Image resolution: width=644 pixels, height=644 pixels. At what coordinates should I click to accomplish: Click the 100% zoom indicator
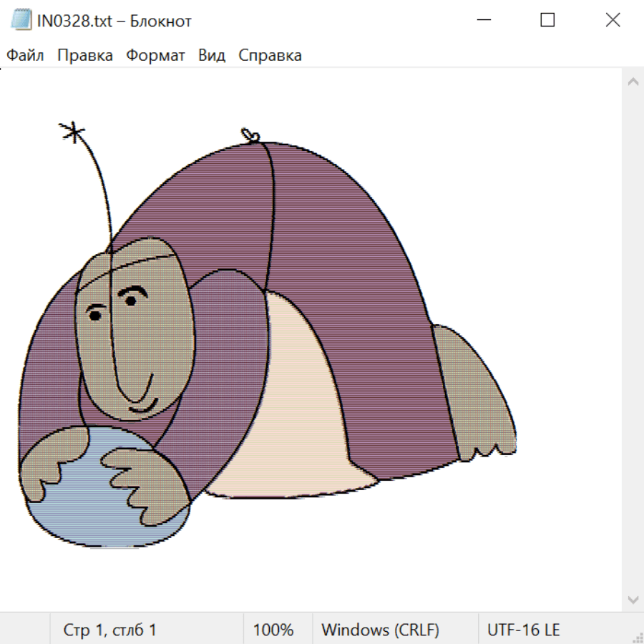[273, 630]
